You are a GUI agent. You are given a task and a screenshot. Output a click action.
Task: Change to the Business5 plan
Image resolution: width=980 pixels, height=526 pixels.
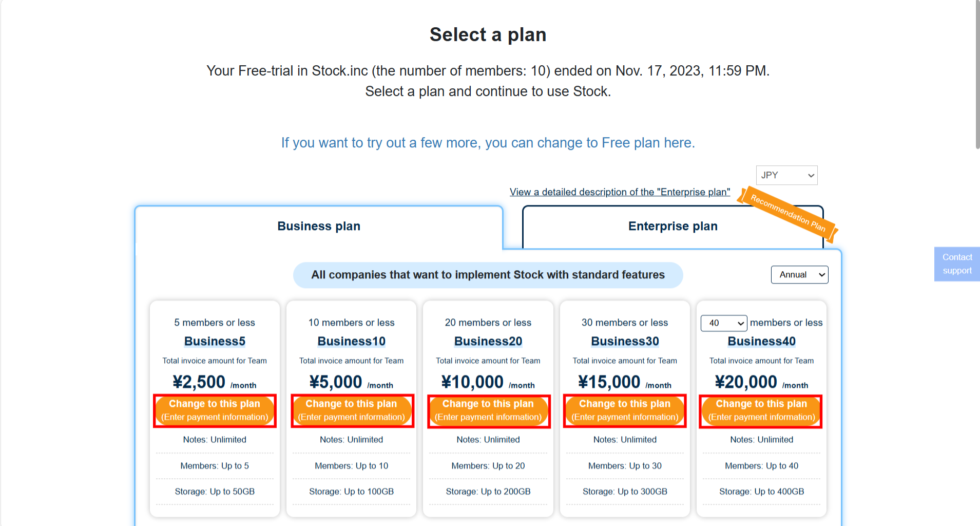(215, 410)
